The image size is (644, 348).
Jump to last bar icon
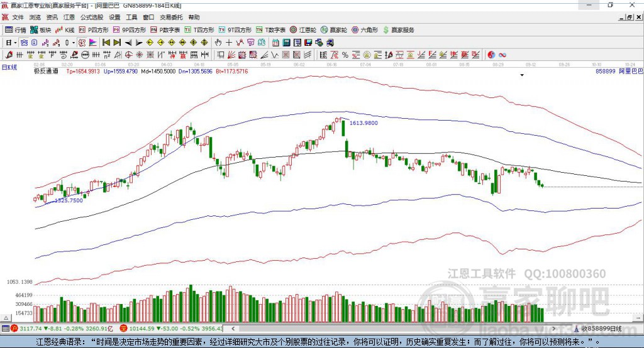coord(117,42)
